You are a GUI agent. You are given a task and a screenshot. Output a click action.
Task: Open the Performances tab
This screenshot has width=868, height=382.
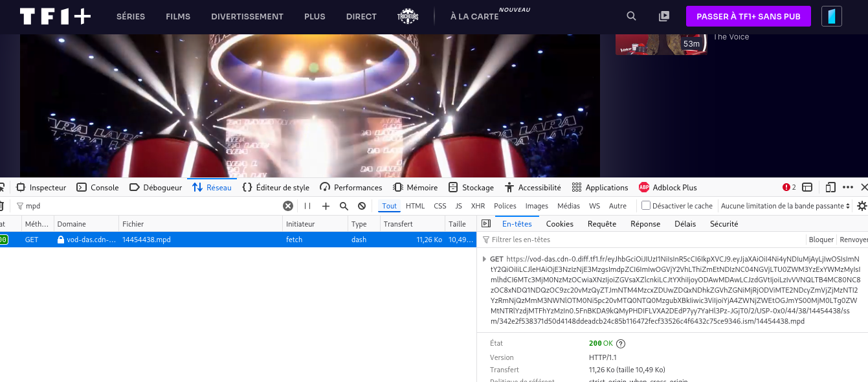coord(351,188)
